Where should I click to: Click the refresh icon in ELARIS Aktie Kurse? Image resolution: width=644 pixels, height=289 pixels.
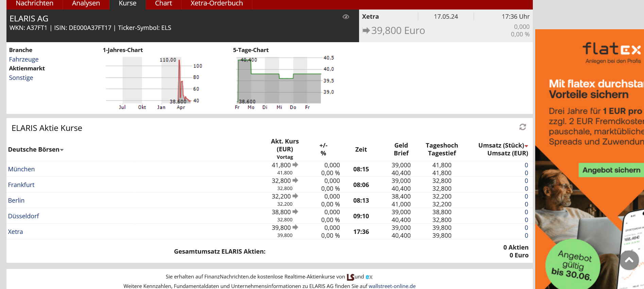523,127
